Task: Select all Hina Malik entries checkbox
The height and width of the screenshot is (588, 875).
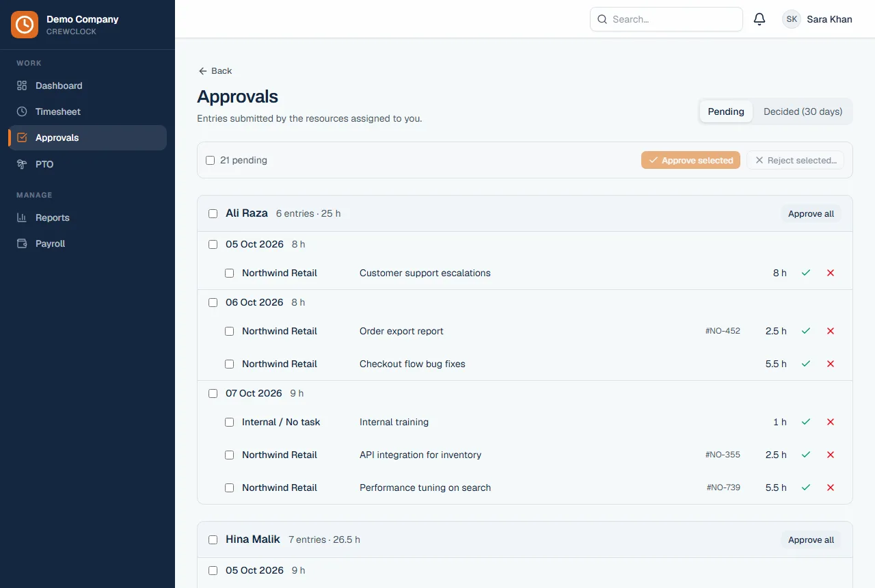Action: click(x=213, y=539)
